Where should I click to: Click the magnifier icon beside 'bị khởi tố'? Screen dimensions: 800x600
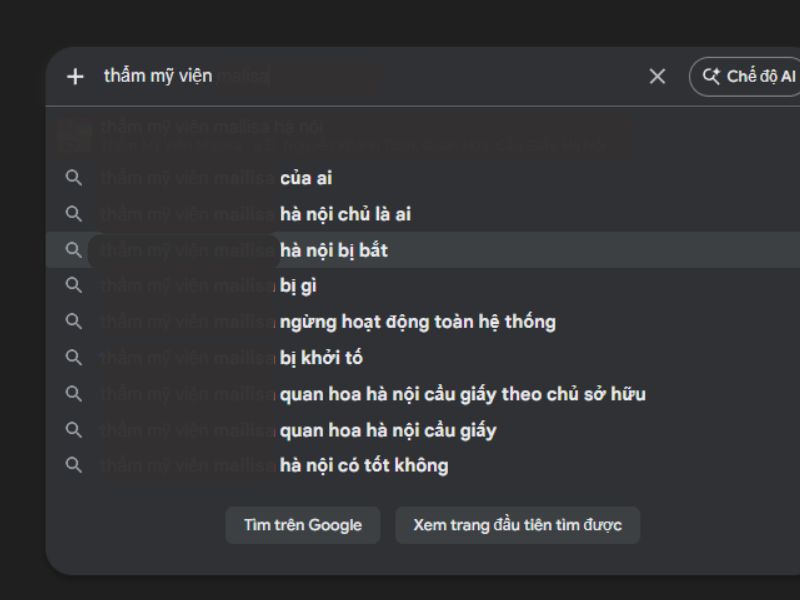tap(74, 357)
